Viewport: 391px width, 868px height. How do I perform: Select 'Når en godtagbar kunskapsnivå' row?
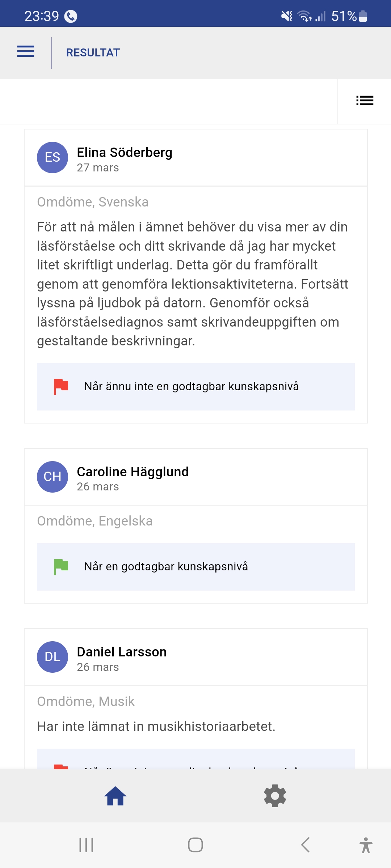click(x=195, y=567)
